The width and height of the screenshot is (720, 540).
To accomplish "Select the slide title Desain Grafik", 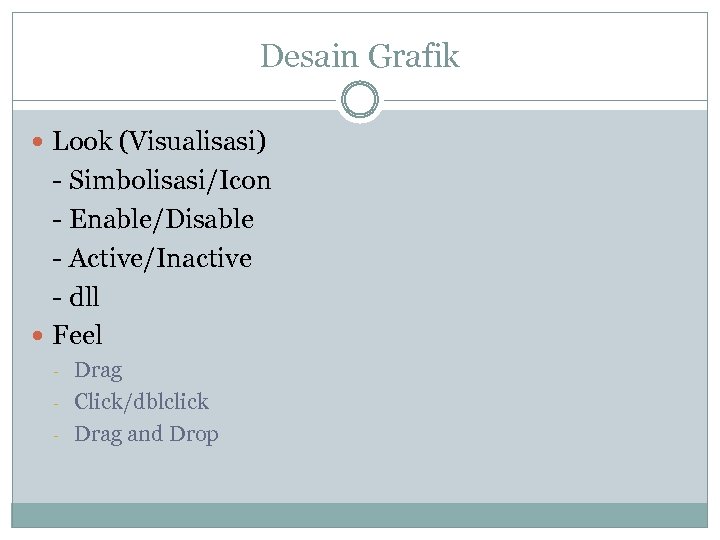I will (359, 57).
